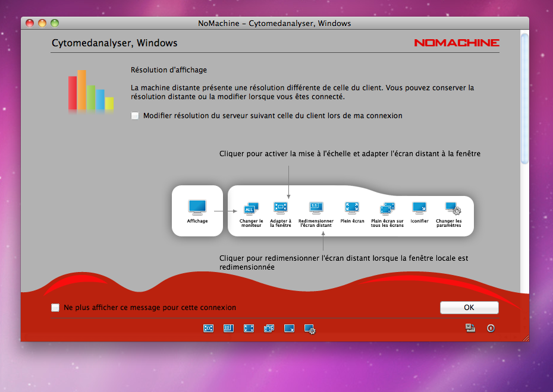Screen dimensions: 553x392
Task: Close the NoMachine window with the red button
Action: [30, 23]
